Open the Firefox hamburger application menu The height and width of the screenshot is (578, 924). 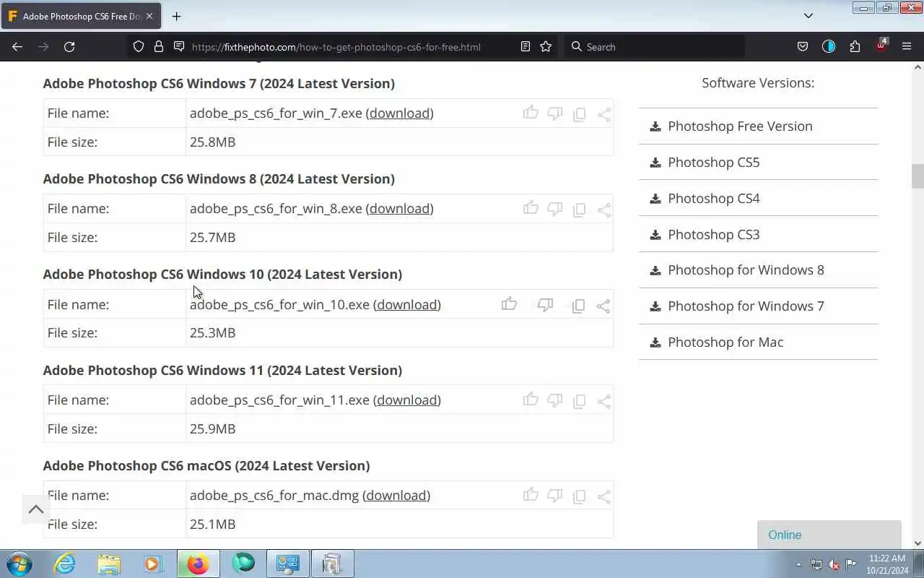coord(907,46)
